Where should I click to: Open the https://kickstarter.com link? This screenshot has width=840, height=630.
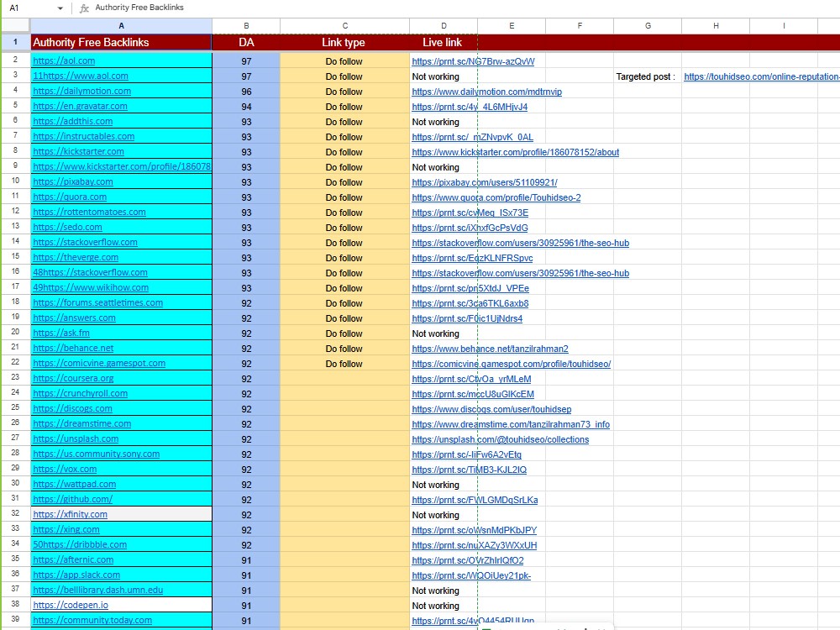point(78,151)
